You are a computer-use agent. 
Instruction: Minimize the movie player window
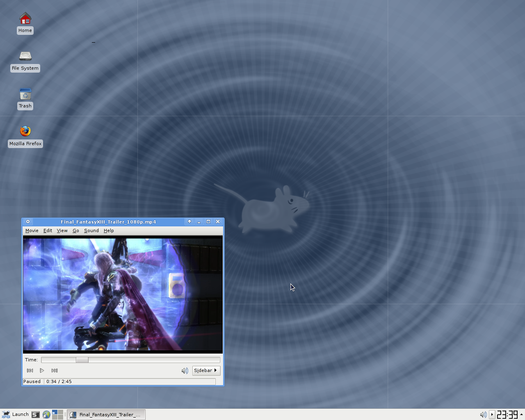(199, 221)
